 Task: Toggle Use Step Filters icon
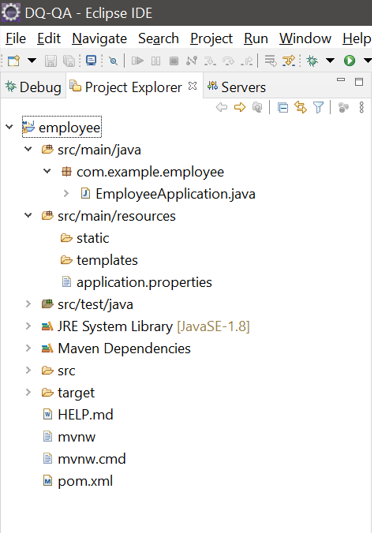click(x=289, y=61)
